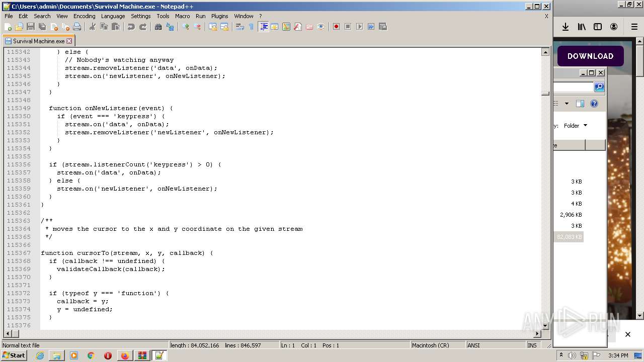Redo the action with the Redo arrow
This screenshot has width=644, height=362.
click(x=143, y=27)
